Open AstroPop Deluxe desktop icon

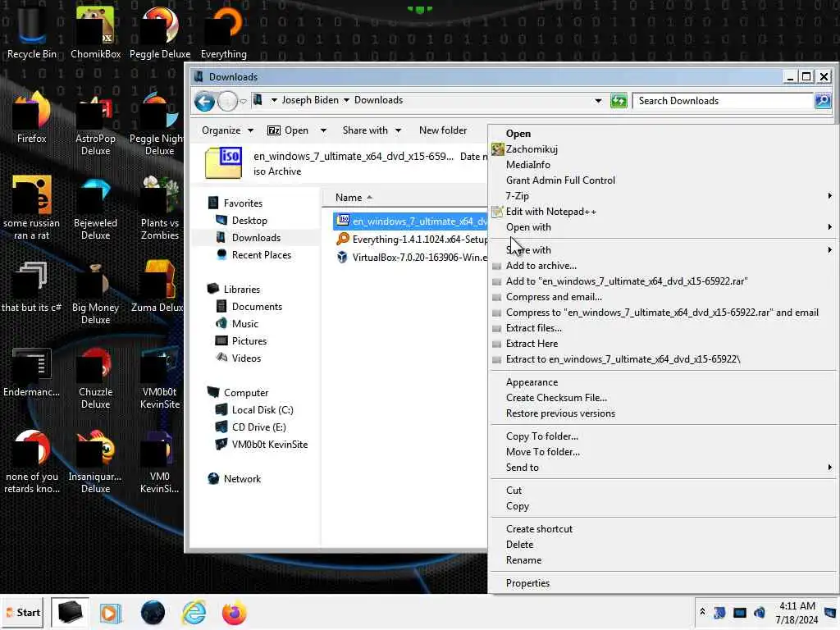(95, 125)
